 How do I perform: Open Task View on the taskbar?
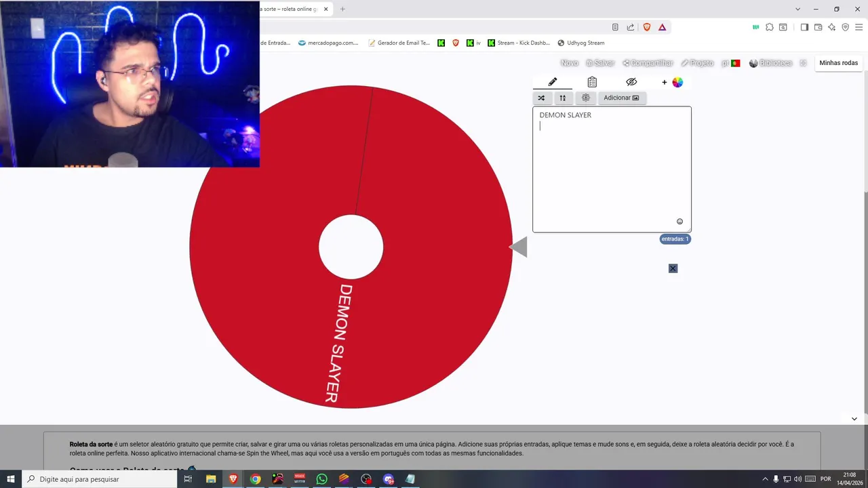click(x=189, y=479)
